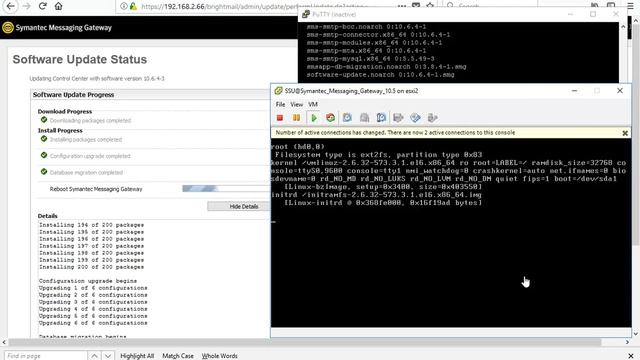Click the security lock warning icon in address bar
Image resolution: width=640 pixels, height=360 pixels.
(133, 7)
